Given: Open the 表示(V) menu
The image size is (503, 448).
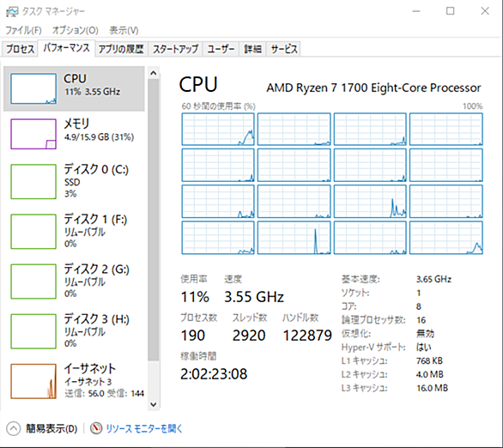Looking at the screenshot, I should pyautogui.click(x=124, y=30).
